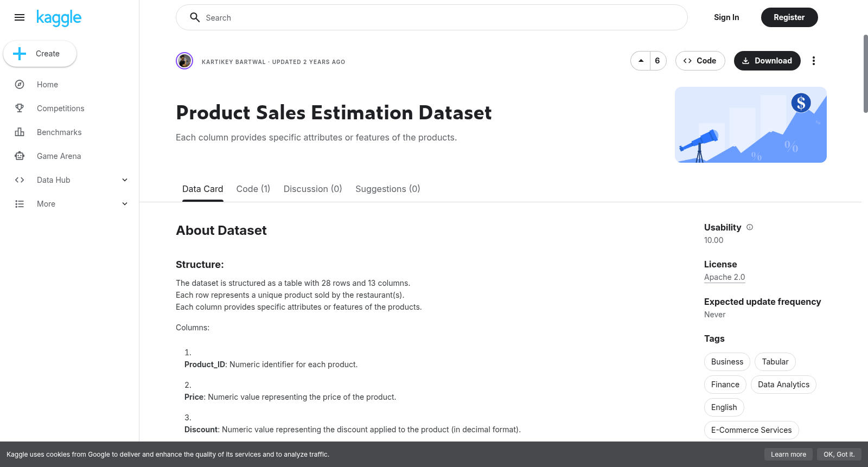Open the three-dot more options menu
868x467 pixels.
[x=813, y=61]
